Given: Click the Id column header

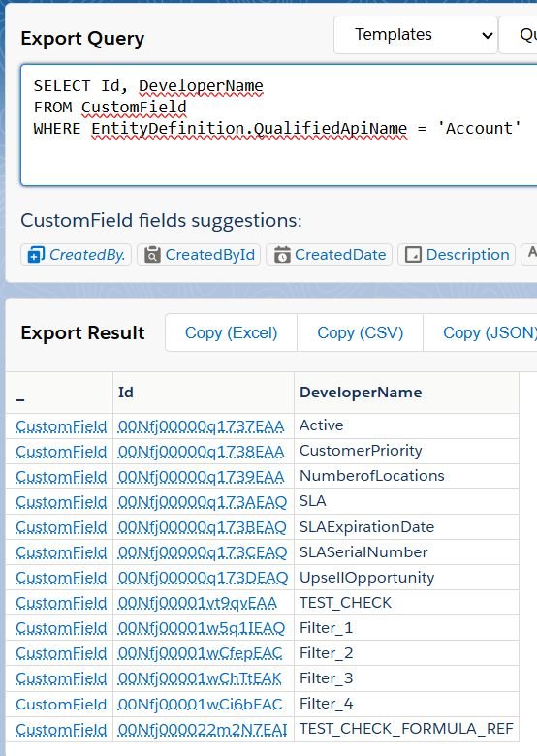Looking at the screenshot, I should click(x=204, y=393).
